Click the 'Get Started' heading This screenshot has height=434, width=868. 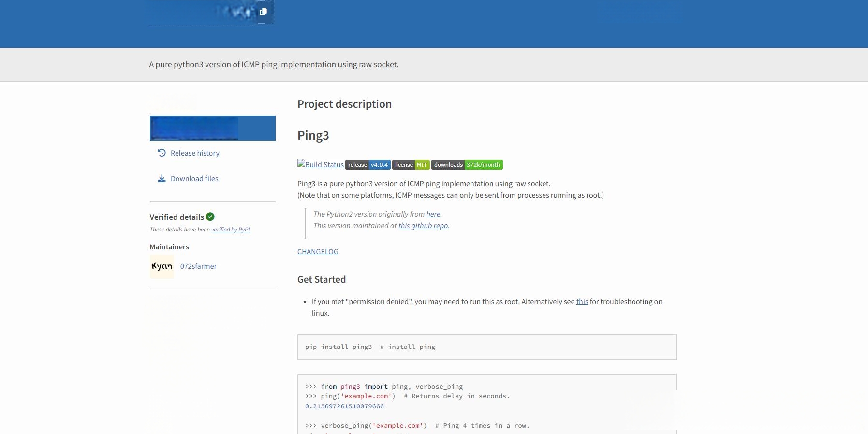point(322,279)
